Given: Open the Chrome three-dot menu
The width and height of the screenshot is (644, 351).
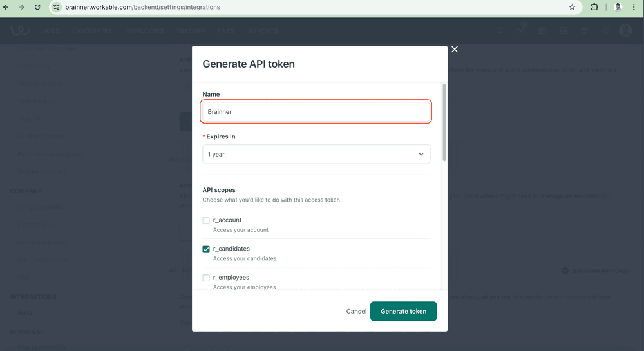Looking at the screenshot, I should point(634,7).
